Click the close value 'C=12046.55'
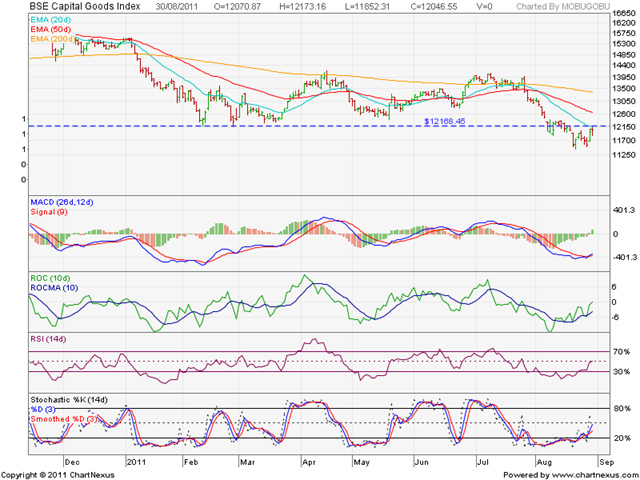 (x=433, y=6)
